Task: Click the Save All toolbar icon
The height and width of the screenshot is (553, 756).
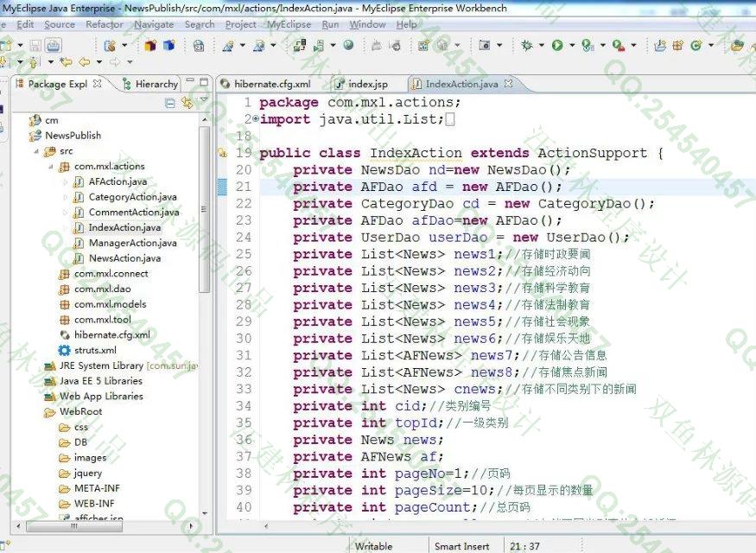Action: [x=53, y=45]
